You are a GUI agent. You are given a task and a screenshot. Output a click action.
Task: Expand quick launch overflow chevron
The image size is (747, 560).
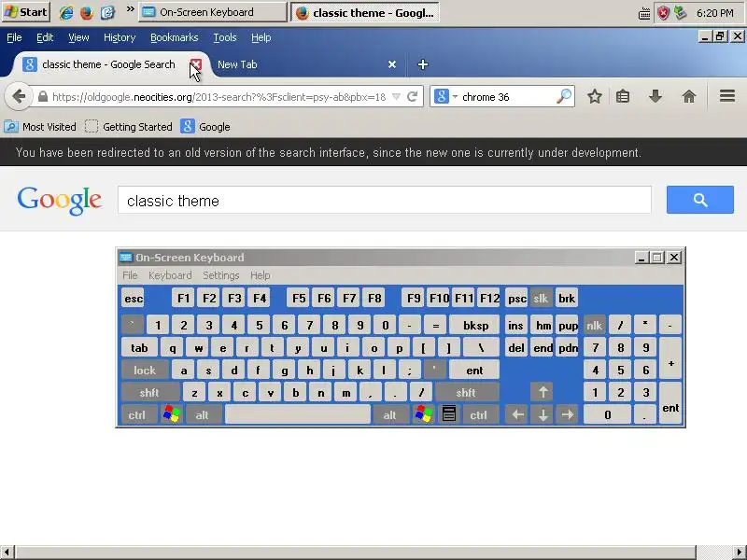click(x=130, y=9)
